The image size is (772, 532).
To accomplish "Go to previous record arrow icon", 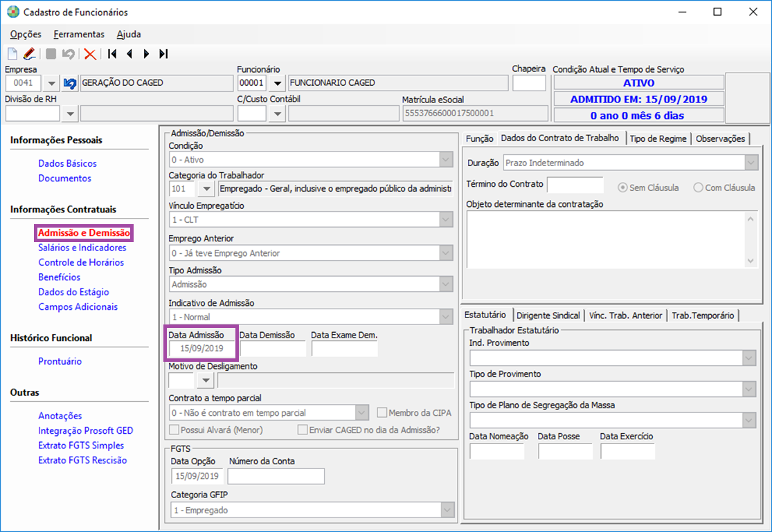I will [129, 54].
